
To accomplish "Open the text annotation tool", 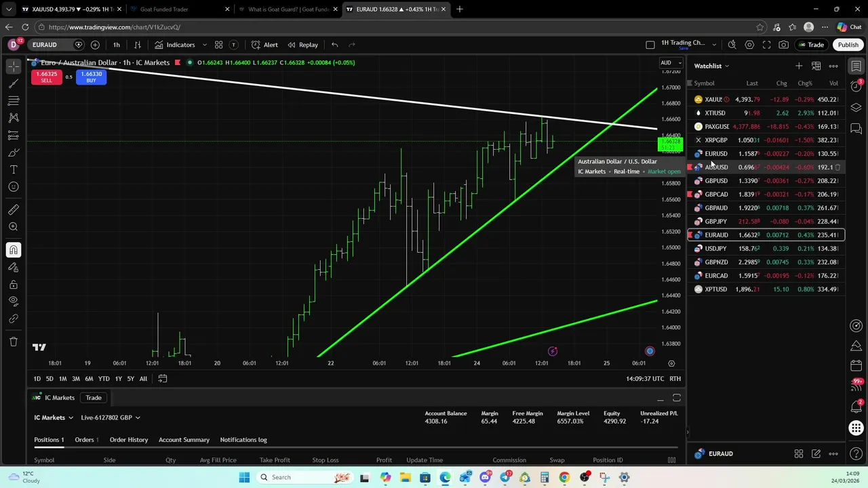I will pyautogui.click(x=14, y=169).
